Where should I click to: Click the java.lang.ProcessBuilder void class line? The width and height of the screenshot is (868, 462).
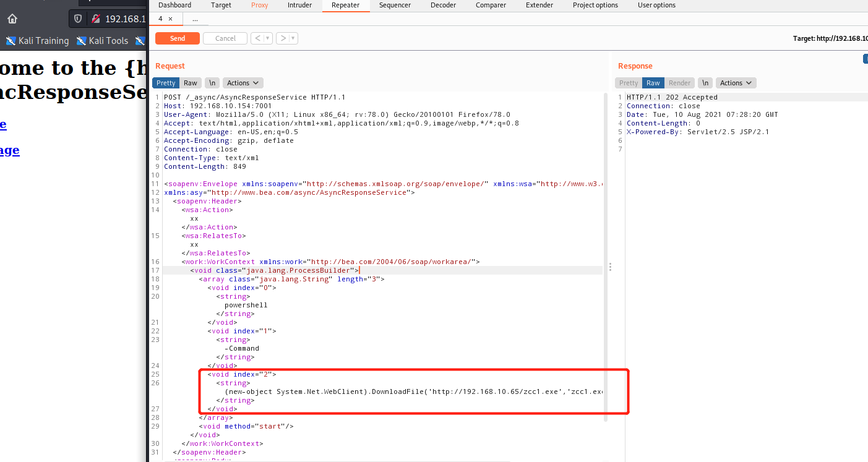pyautogui.click(x=274, y=270)
